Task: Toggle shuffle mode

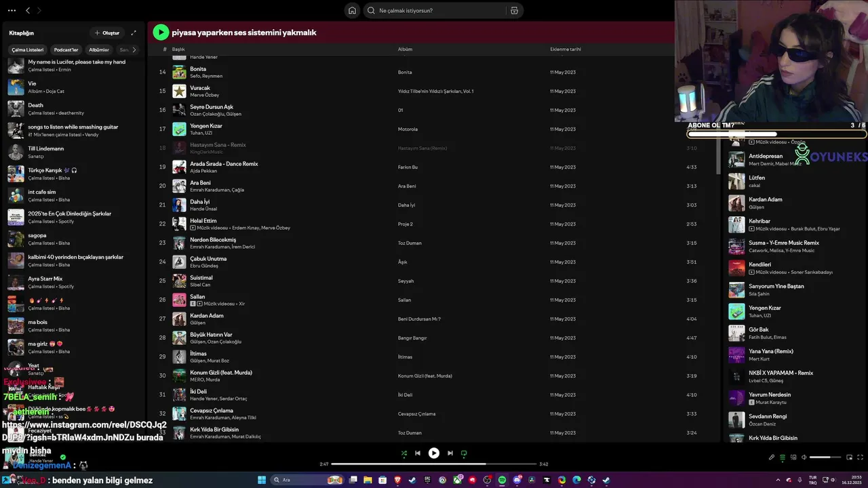Action: 404,453
